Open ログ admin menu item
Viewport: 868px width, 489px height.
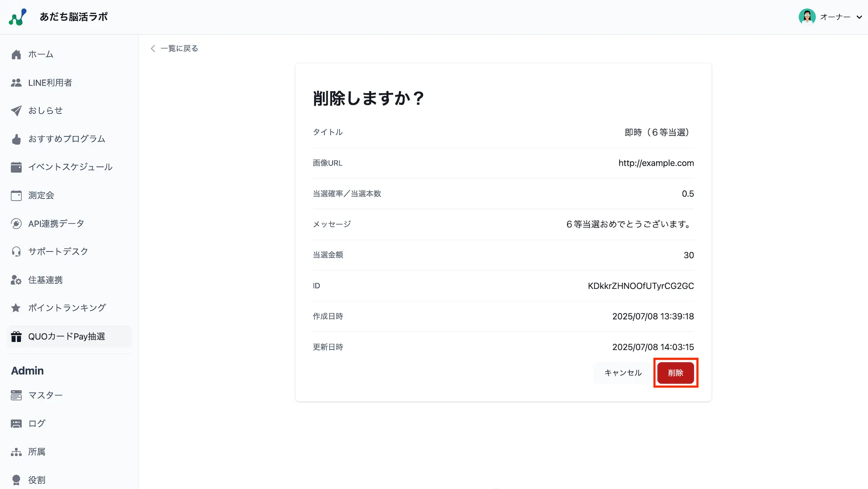37,423
